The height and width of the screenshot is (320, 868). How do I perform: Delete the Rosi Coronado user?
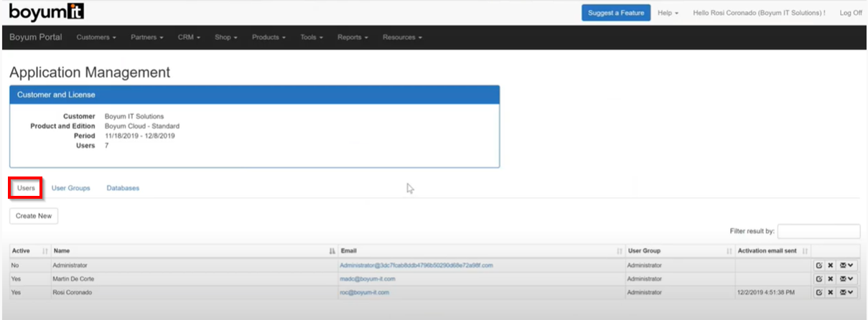click(x=830, y=293)
